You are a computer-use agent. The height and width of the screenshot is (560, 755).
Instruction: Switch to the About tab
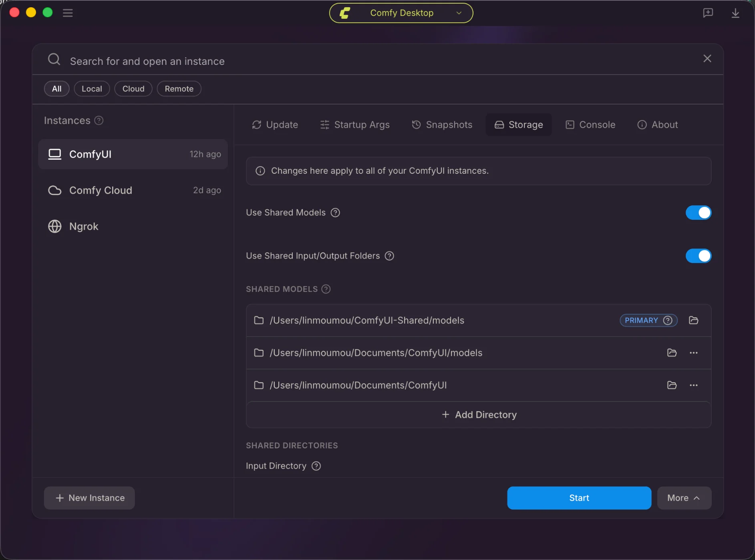pos(658,124)
